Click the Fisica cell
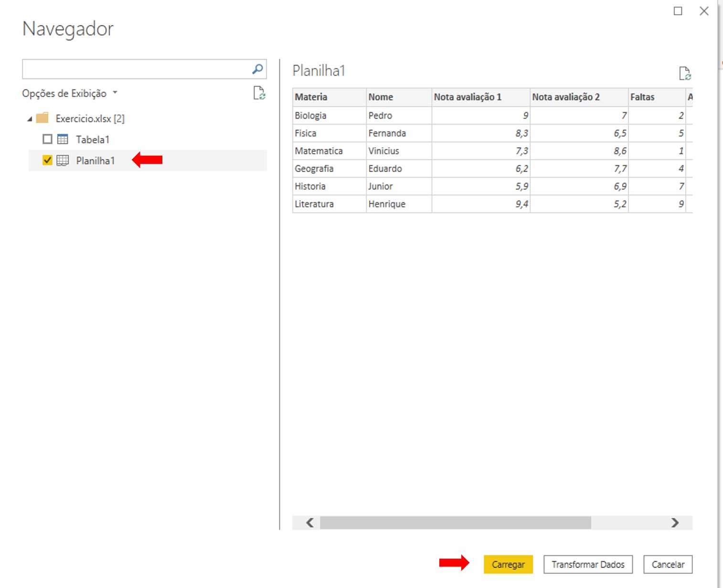The image size is (723, 588). [x=330, y=133]
